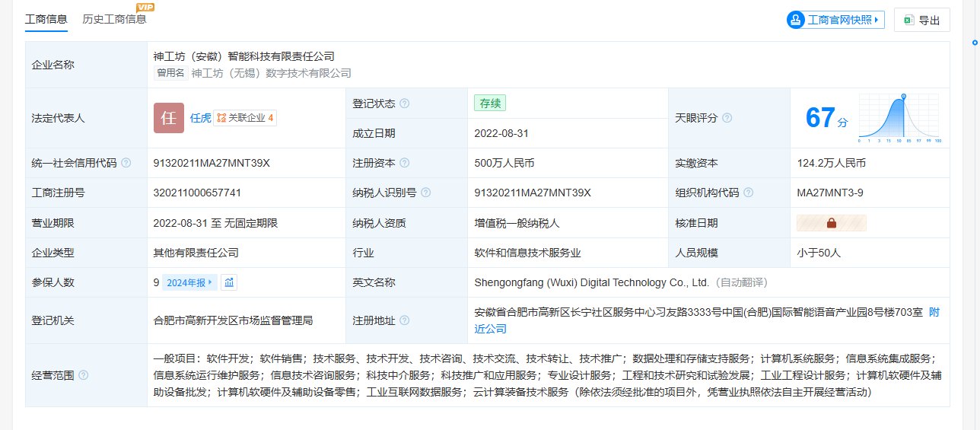Click the arrow in 工商官网快照 button
Image resolution: width=980 pixels, height=430 pixels.
point(877,20)
